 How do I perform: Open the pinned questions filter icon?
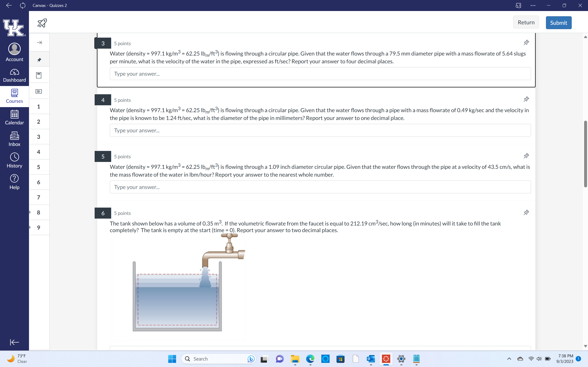pos(39,60)
